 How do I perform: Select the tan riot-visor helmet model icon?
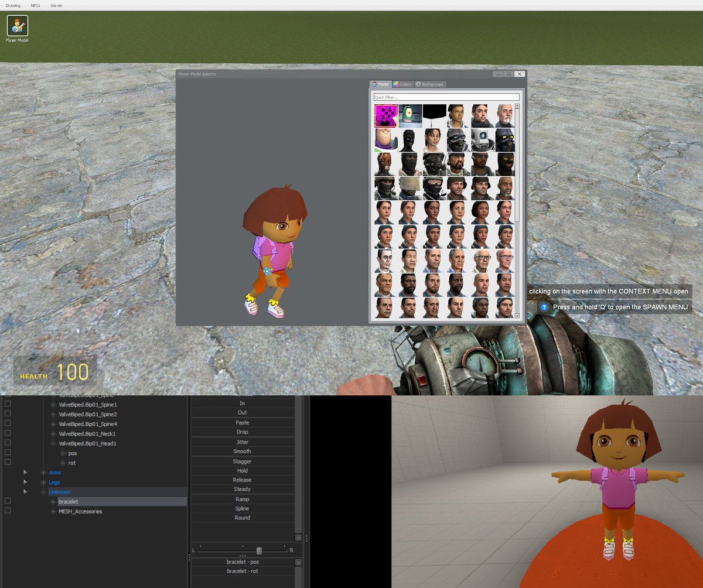(410, 188)
